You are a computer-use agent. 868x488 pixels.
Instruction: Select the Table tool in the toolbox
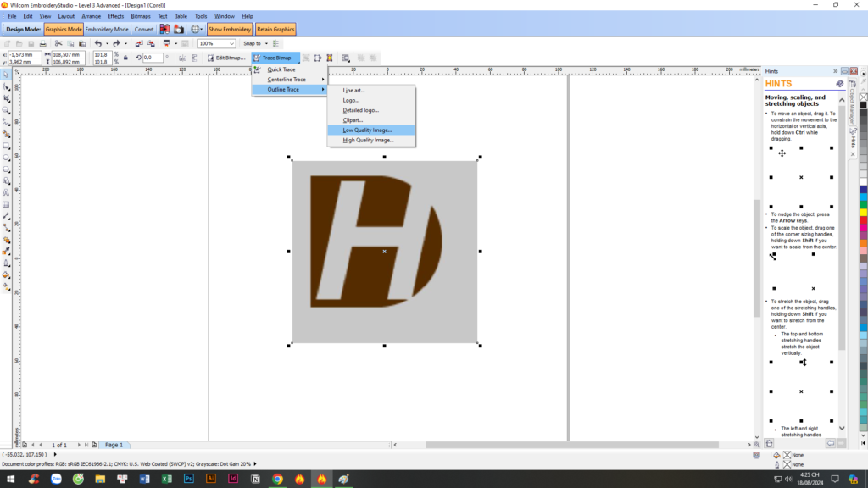pos(6,204)
